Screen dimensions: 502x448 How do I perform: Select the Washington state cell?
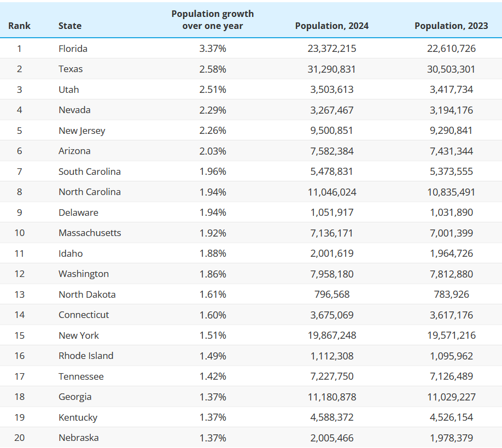[x=84, y=274]
